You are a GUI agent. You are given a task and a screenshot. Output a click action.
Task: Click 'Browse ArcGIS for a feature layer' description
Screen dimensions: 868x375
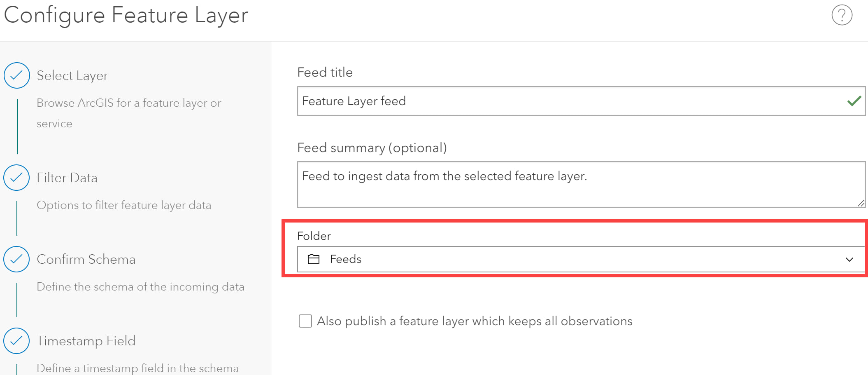pyautogui.click(x=128, y=103)
